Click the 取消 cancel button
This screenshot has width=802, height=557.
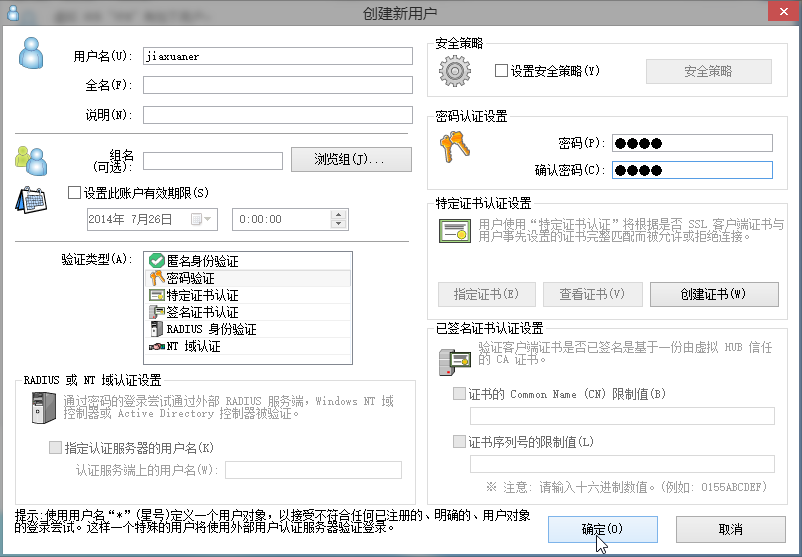(730, 529)
